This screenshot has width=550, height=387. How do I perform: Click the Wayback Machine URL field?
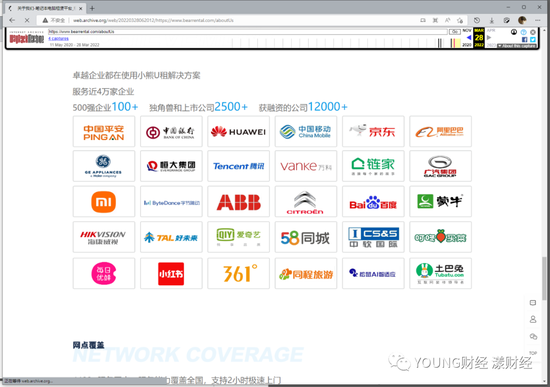point(248,32)
